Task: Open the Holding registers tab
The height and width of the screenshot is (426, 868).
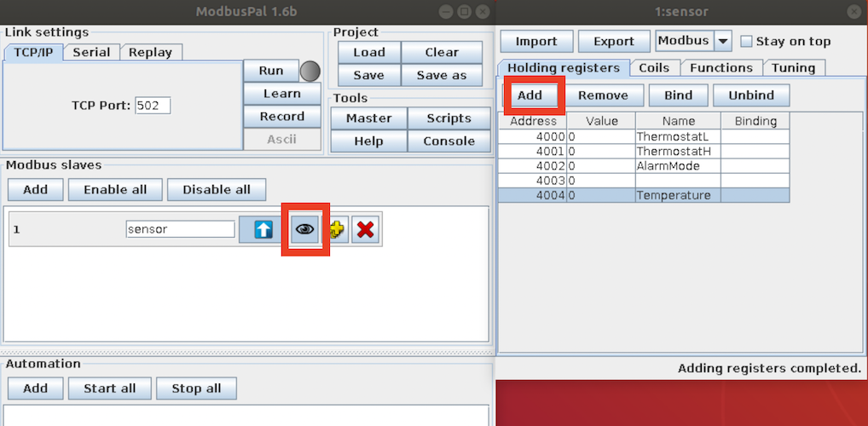Action: (x=564, y=68)
